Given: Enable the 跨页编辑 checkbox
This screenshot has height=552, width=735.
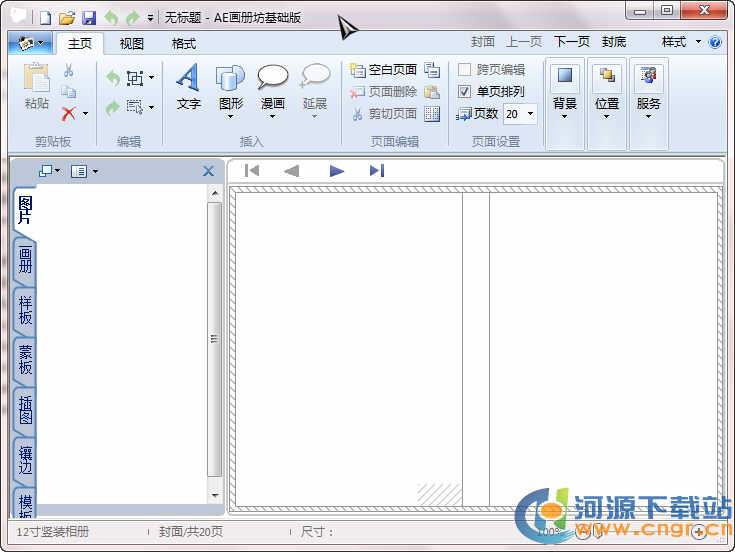Looking at the screenshot, I should click(465, 70).
